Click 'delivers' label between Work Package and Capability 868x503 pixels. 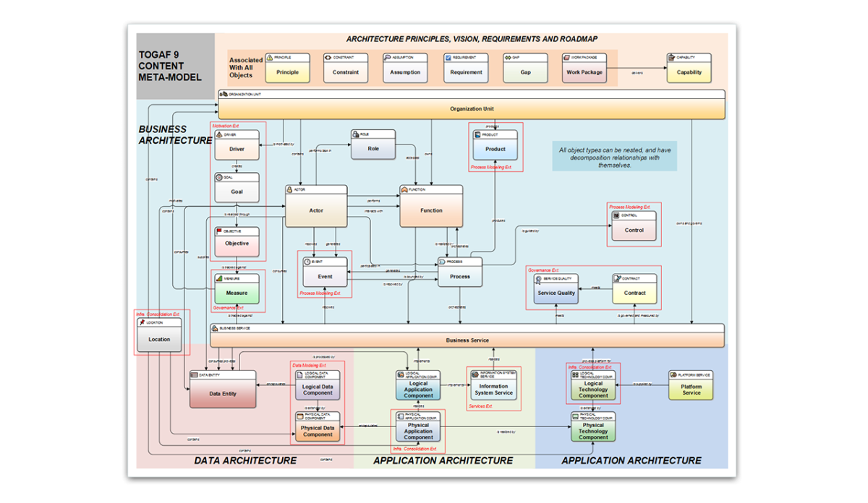click(637, 72)
